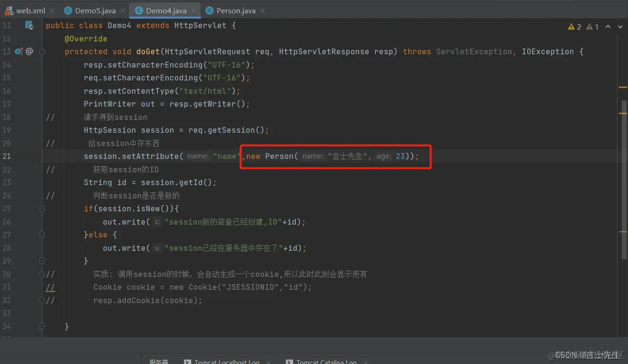Click commented 'Cookie cookie = new Cookie' line
Screen dimensions: 628x364
[x=202, y=287]
